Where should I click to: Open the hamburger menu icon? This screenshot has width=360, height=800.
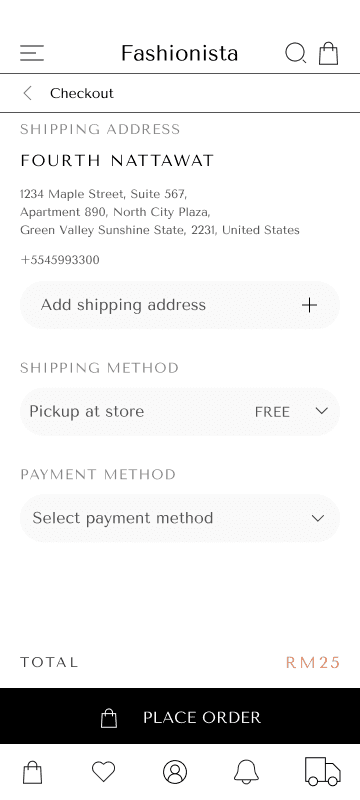32,53
